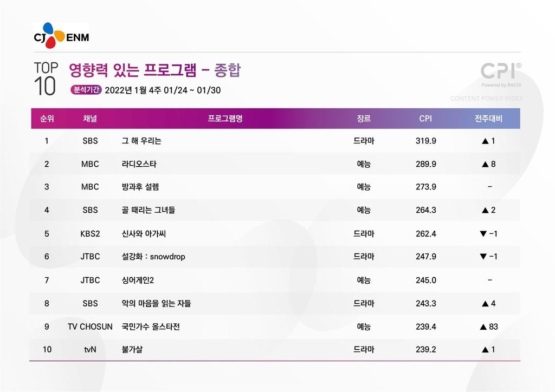The width and height of the screenshot is (555, 392).
Task: Select the 순위 column header
Action: [x=47, y=119]
